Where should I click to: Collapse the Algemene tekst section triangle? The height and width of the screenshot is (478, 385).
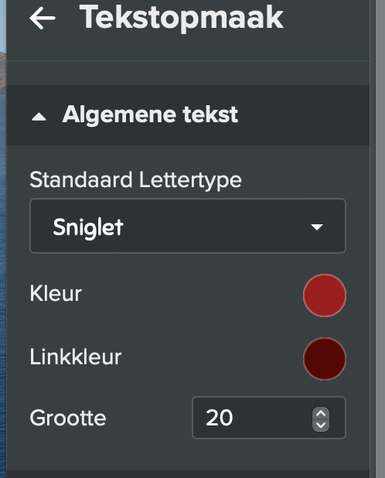(x=39, y=117)
